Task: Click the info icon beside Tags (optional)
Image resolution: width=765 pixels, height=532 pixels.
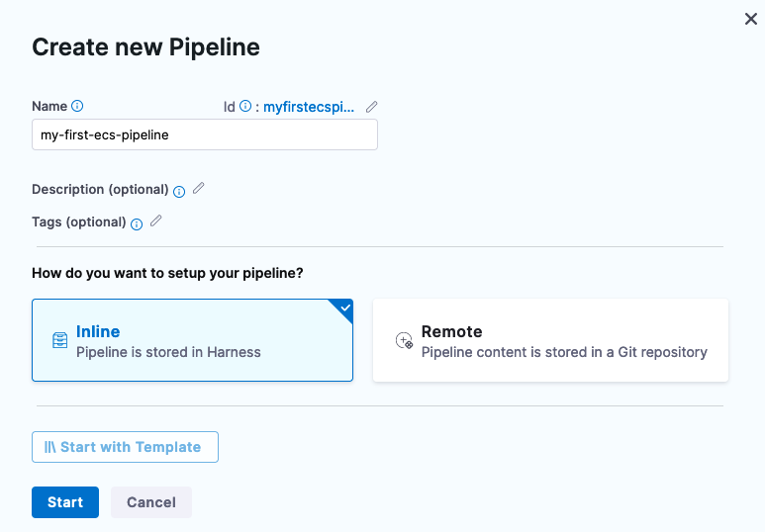Action: (137, 223)
